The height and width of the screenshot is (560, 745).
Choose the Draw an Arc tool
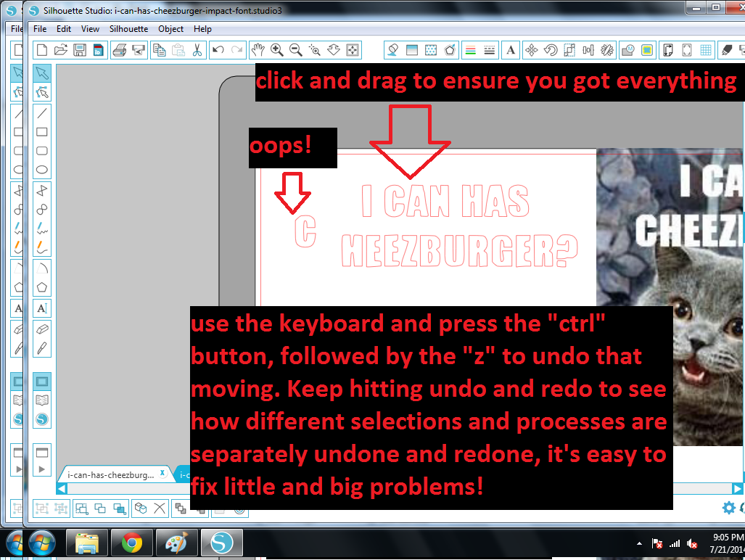click(x=42, y=268)
